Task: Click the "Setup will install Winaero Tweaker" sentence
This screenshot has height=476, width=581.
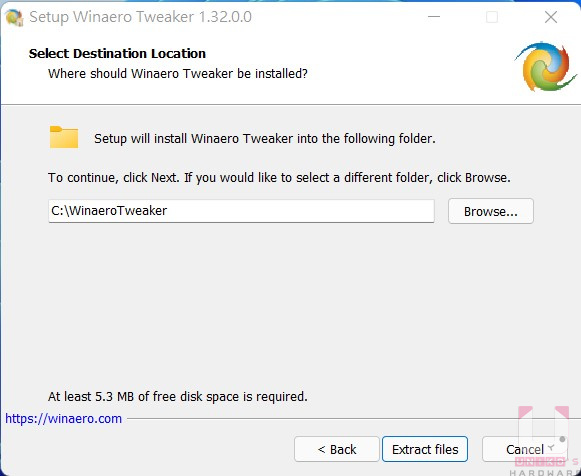Action: (x=265, y=139)
